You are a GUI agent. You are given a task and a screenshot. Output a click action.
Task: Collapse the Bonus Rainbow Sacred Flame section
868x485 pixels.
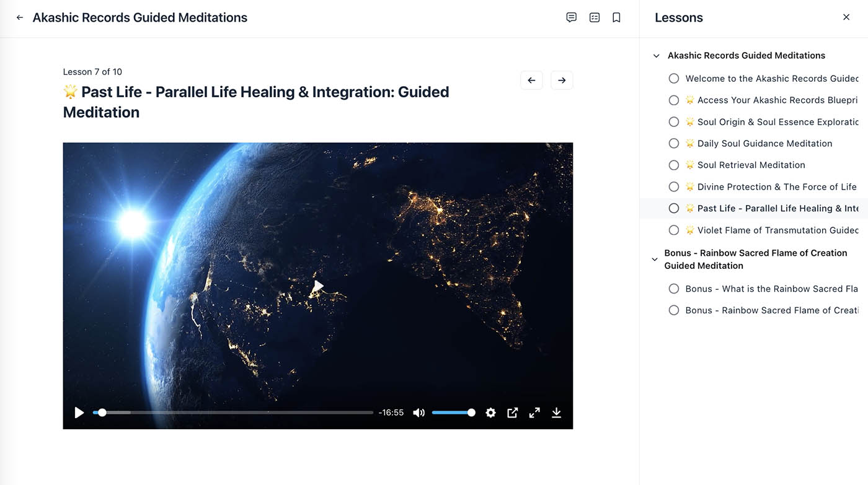655,260
